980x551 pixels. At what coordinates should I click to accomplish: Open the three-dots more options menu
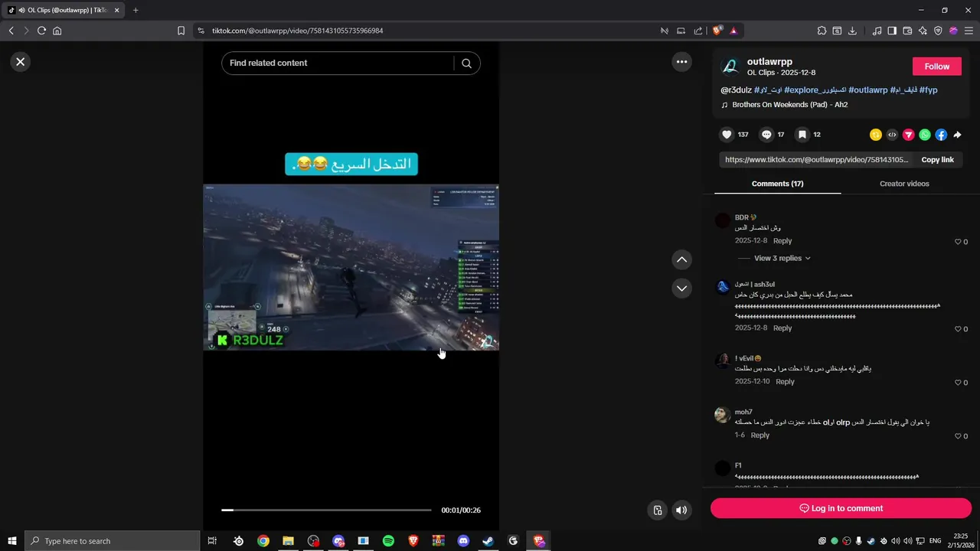click(681, 62)
